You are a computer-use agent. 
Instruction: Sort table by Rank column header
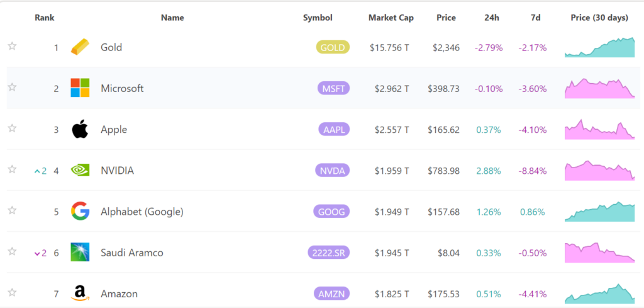click(45, 18)
